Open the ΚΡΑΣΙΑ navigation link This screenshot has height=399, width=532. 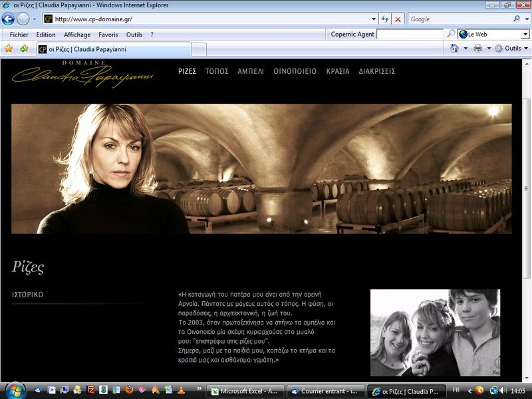[x=338, y=71]
